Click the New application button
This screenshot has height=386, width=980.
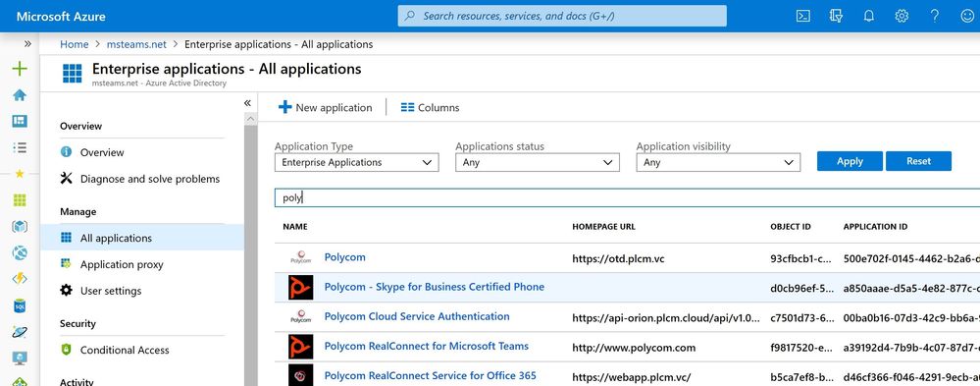click(325, 108)
